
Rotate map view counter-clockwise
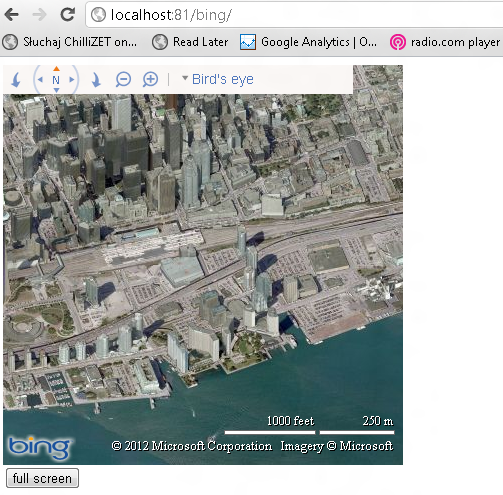[15, 80]
